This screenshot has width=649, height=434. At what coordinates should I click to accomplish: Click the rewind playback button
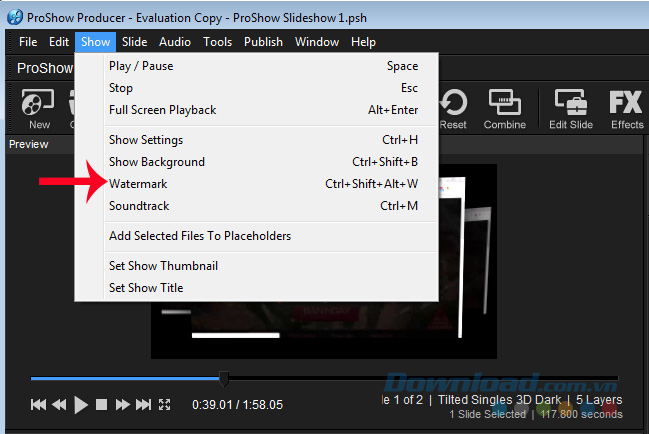tap(59, 404)
